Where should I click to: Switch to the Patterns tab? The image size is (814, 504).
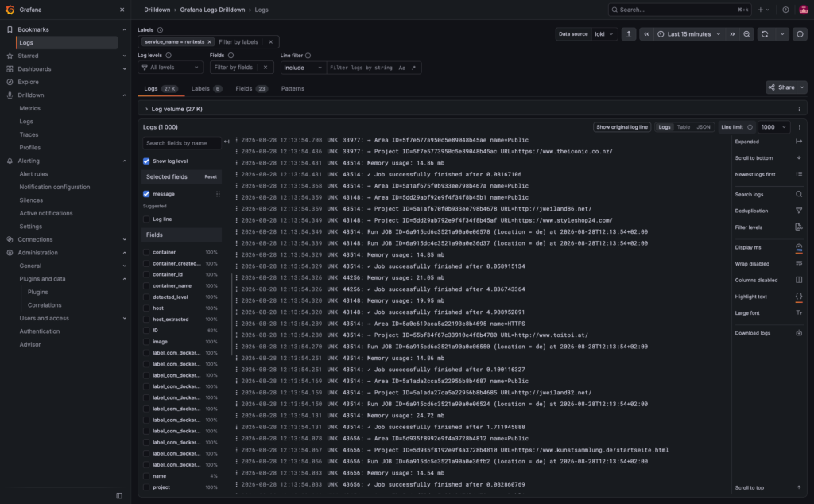[293, 89]
